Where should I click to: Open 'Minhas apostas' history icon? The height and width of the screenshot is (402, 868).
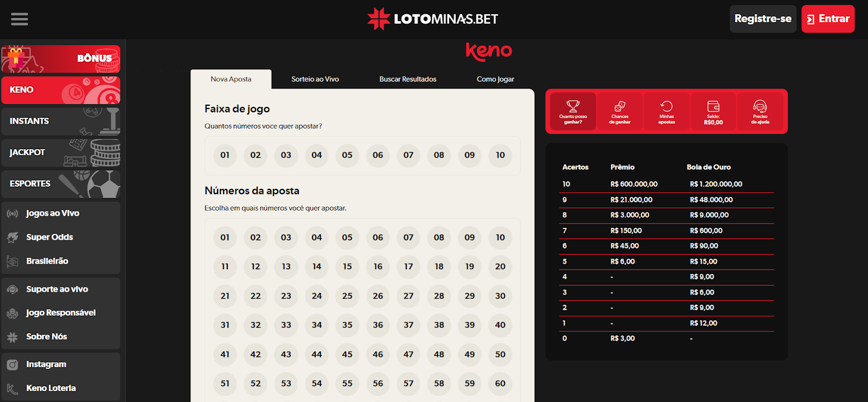pos(666,111)
